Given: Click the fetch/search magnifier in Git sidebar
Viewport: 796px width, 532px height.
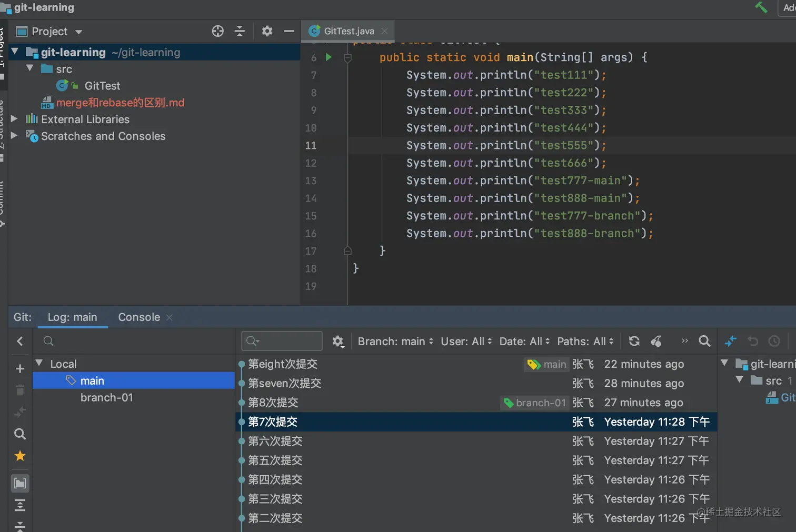Looking at the screenshot, I should [x=20, y=434].
